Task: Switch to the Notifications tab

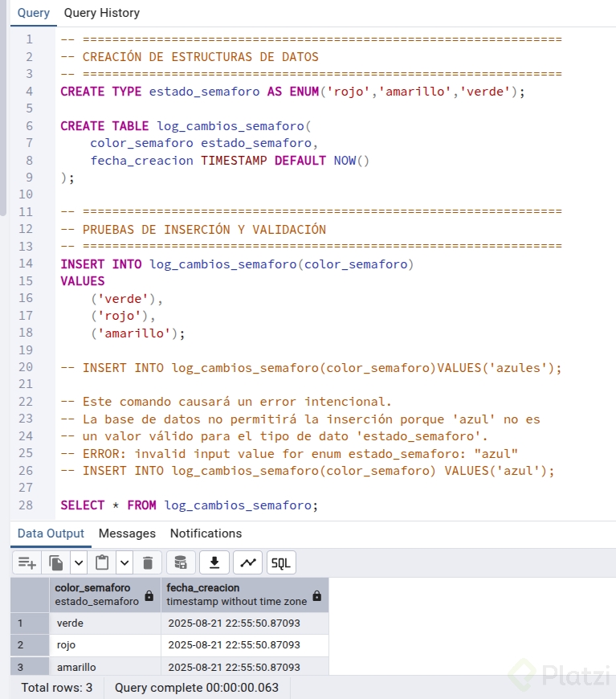Action: 206,533
